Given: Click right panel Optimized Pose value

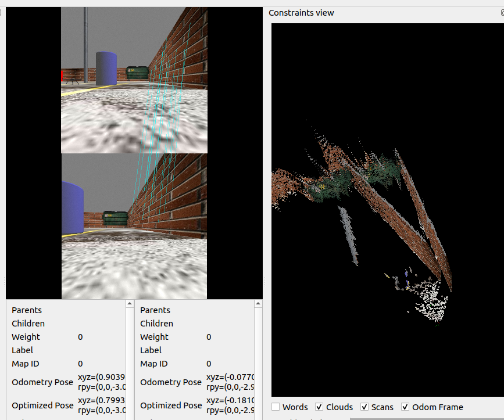Looking at the screenshot, I should 230,405.
